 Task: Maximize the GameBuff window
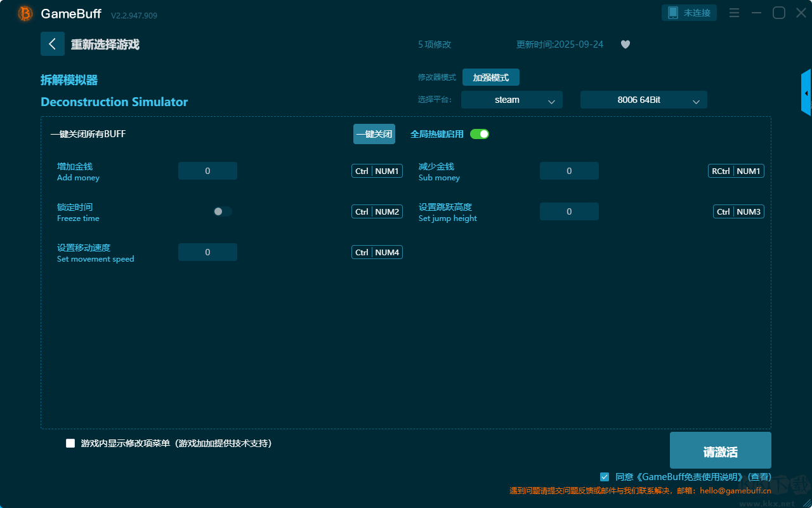click(778, 13)
